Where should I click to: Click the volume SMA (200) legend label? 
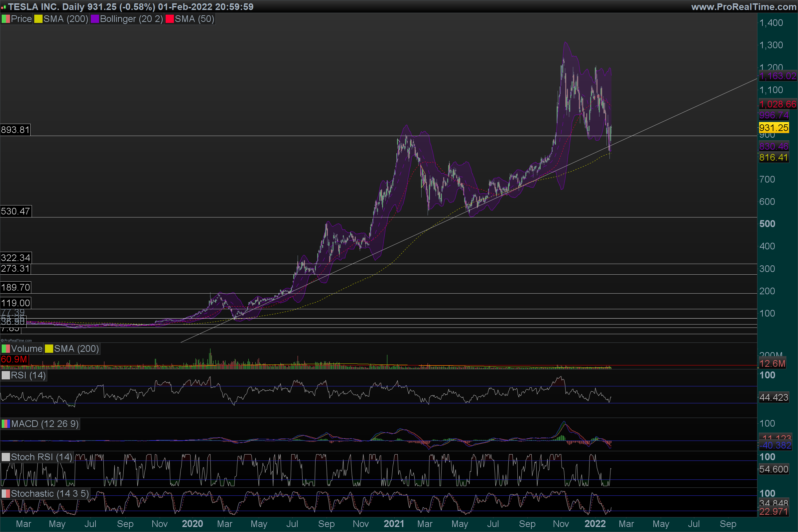click(76, 349)
